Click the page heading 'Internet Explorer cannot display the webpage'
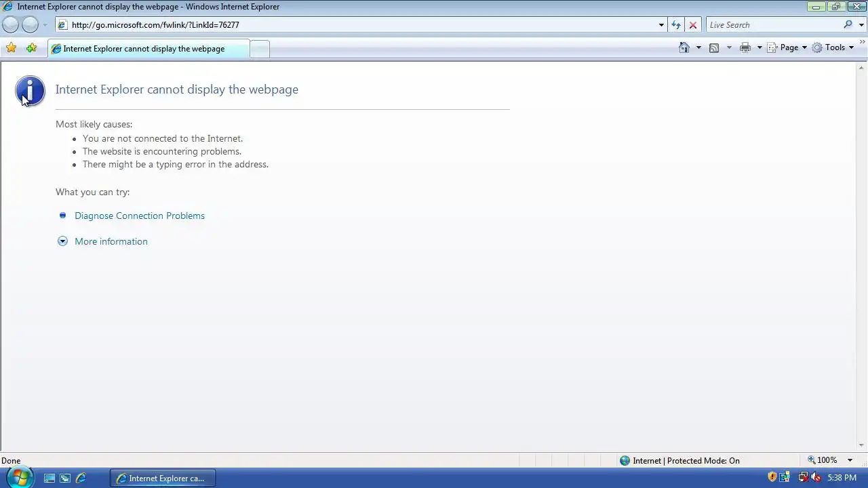 click(x=177, y=89)
